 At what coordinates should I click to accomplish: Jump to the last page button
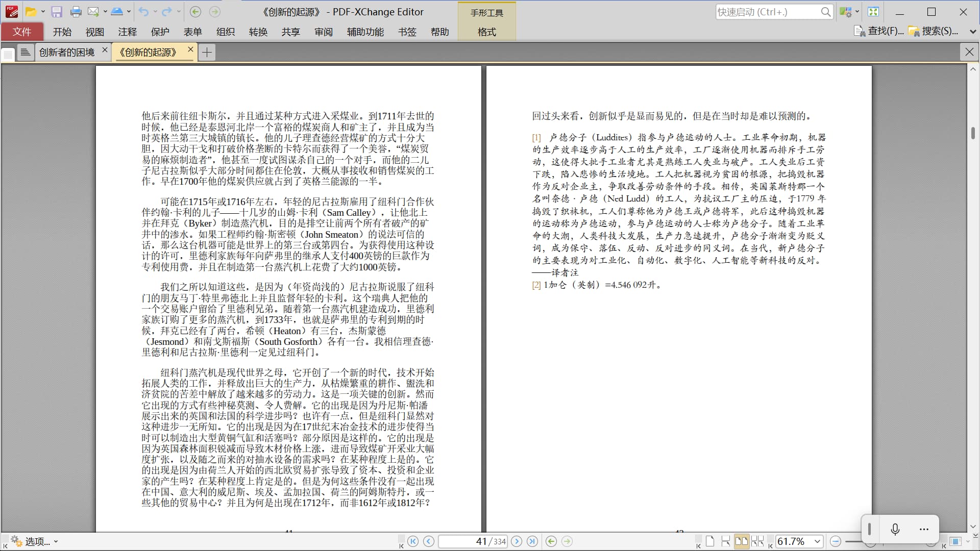[x=532, y=541]
